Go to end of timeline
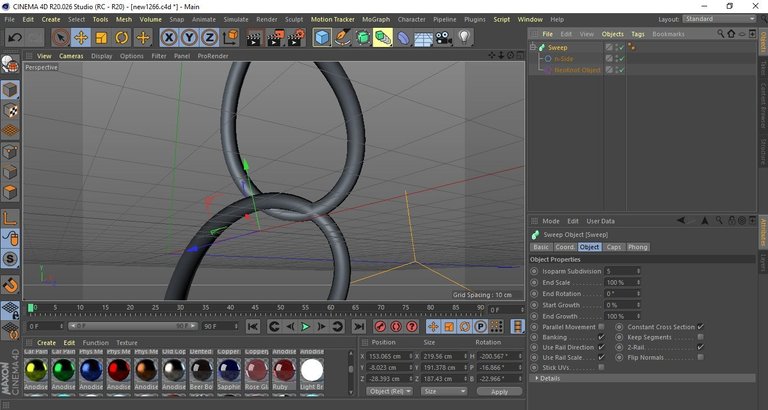768x410 pixels. (x=359, y=326)
